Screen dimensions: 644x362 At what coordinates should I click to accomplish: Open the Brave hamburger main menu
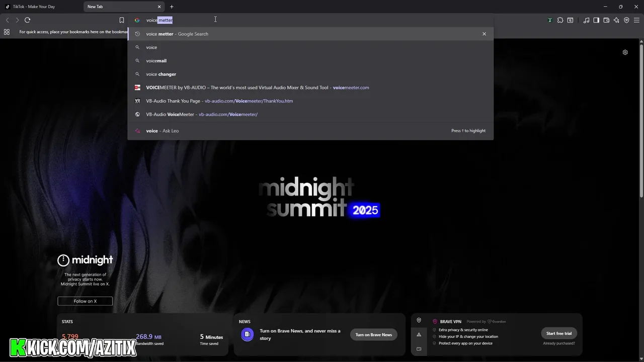(636, 20)
